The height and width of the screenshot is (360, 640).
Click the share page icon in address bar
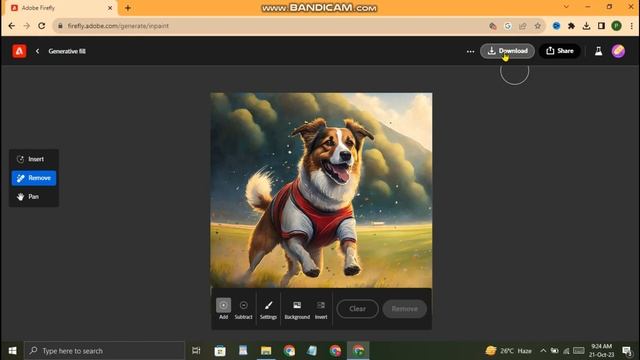click(522, 26)
